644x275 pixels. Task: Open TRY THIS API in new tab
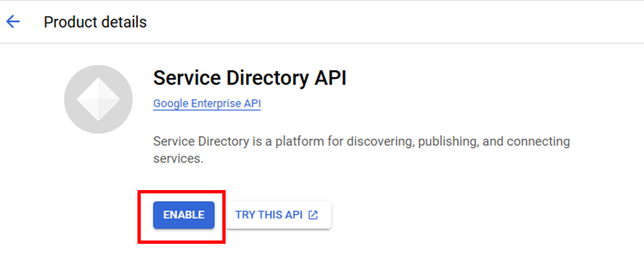(x=278, y=215)
